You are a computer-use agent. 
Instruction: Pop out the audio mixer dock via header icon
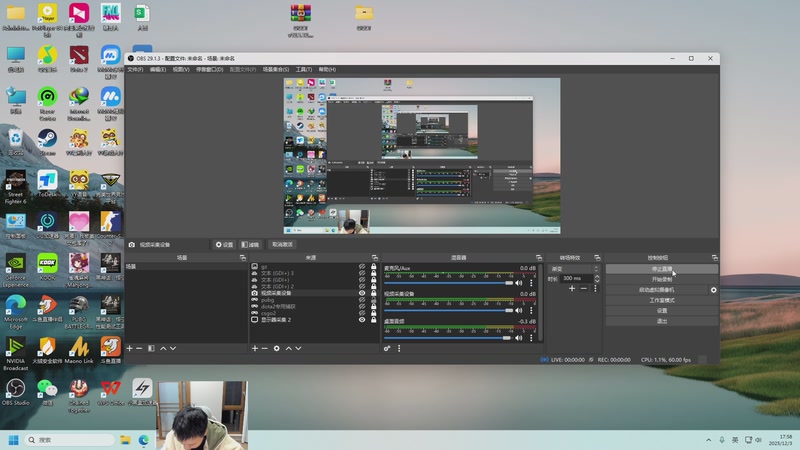click(539, 258)
